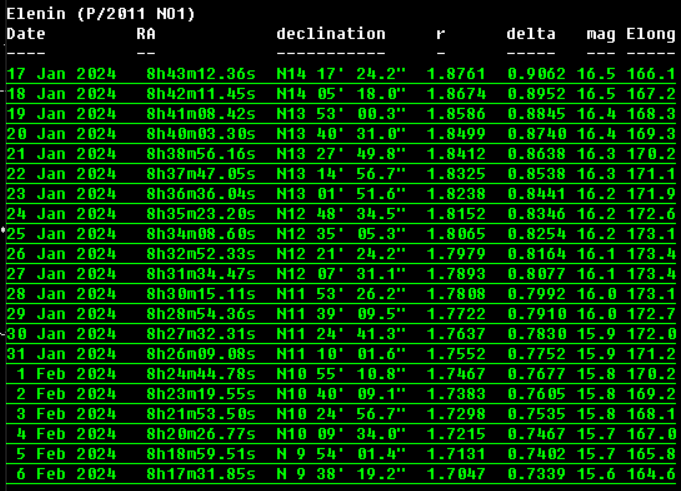Viewport: 681px width, 491px height.
Task: Click the Elenin (P/2011 NO1) title
Action: coord(100,14)
